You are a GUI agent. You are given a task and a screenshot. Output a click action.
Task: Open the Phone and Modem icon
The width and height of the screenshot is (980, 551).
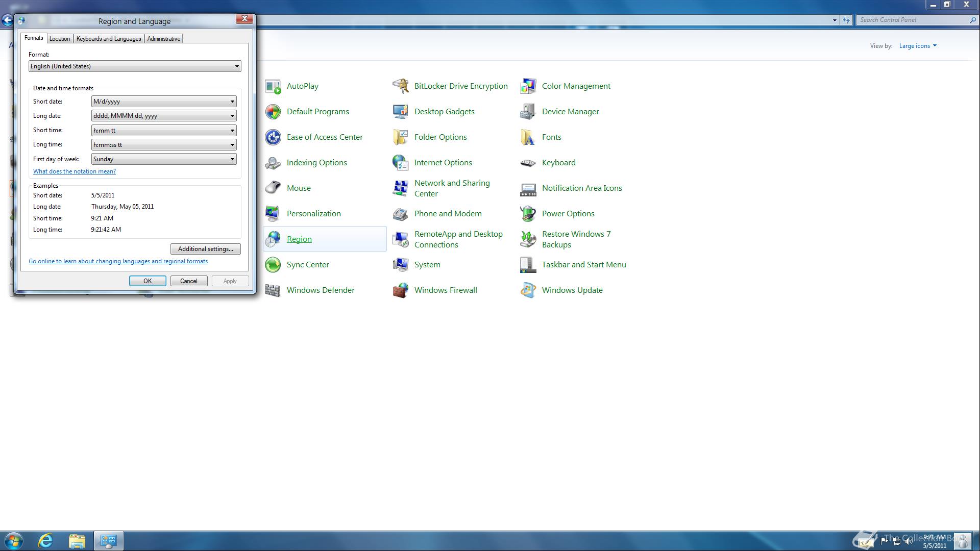401,214
